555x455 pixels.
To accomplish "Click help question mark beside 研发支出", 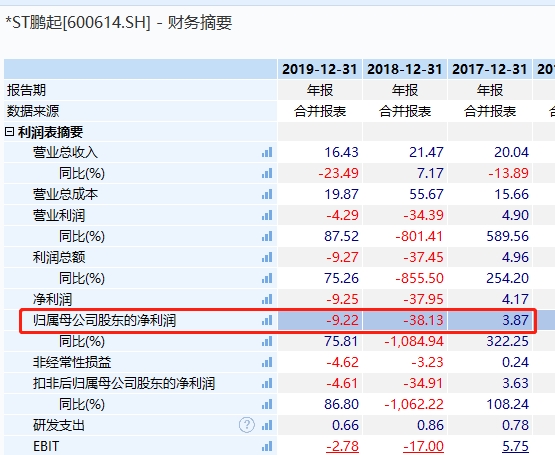I will click(x=247, y=425).
